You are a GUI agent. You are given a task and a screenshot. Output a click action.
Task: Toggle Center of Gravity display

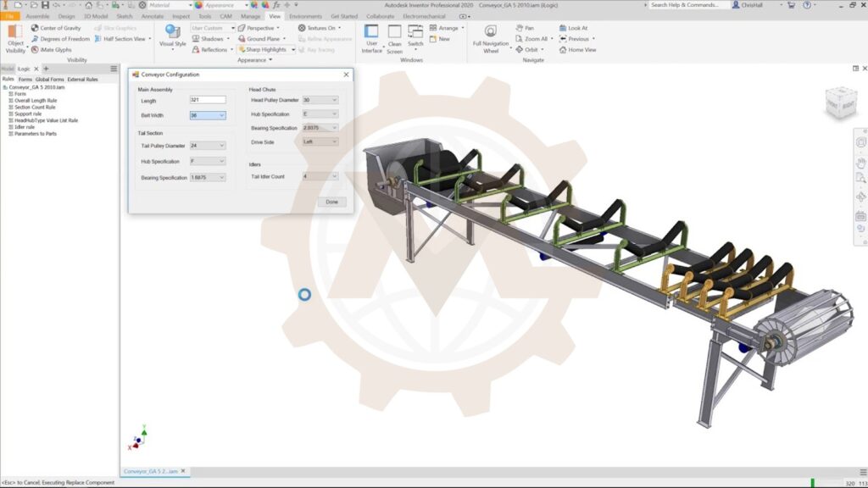(55, 28)
